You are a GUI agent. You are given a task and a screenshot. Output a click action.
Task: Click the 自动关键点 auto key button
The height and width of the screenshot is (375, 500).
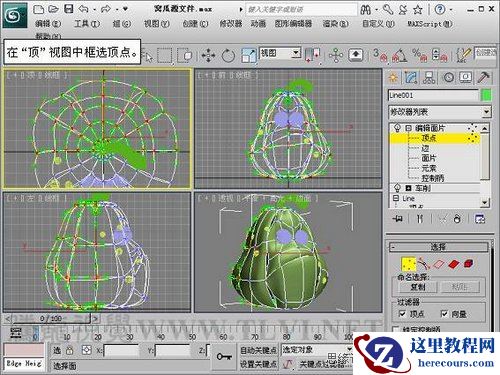point(258,350)
